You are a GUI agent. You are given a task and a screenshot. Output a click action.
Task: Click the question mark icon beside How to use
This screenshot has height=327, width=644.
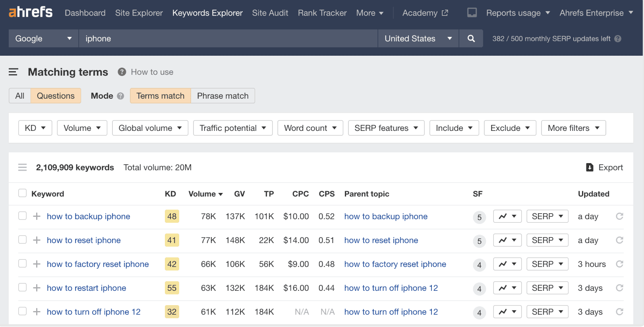[122, 72]
